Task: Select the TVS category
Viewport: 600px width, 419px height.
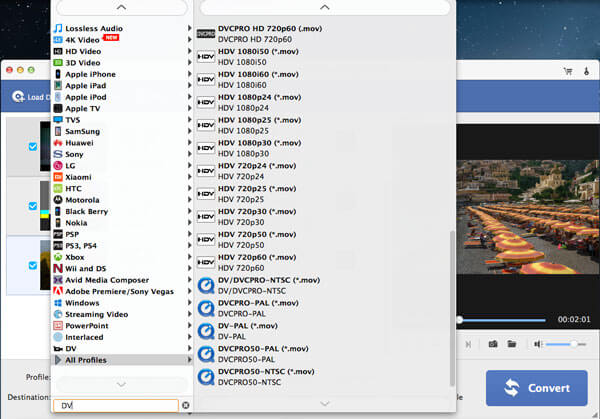Action: click(122, 120)
